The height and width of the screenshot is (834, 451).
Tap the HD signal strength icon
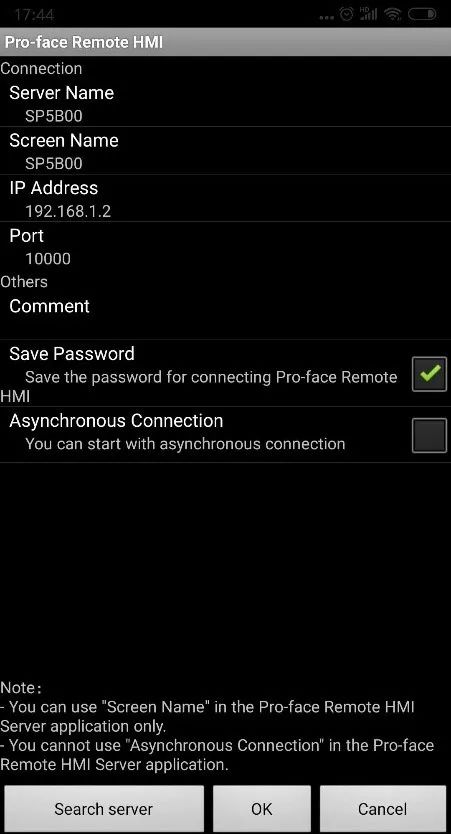tap(369, 15)
